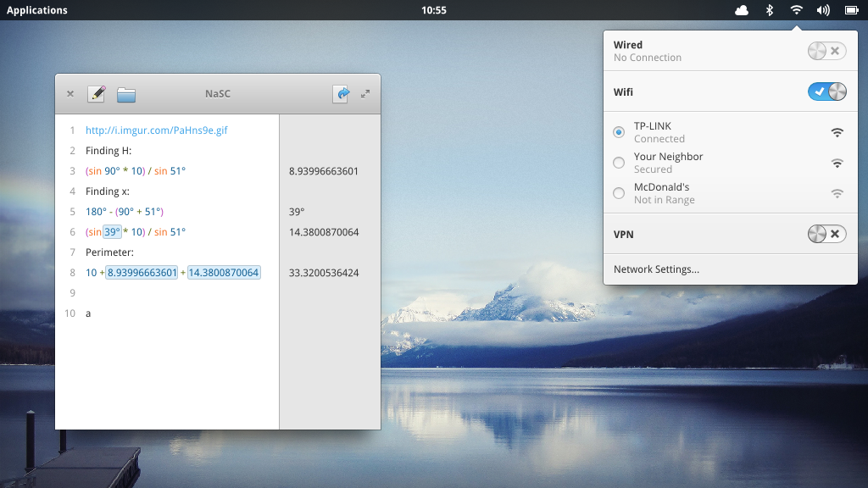This screenshot has width=868, height=488.
Task: Turn off the Wifi switch
Action: (x=826, y=91)
